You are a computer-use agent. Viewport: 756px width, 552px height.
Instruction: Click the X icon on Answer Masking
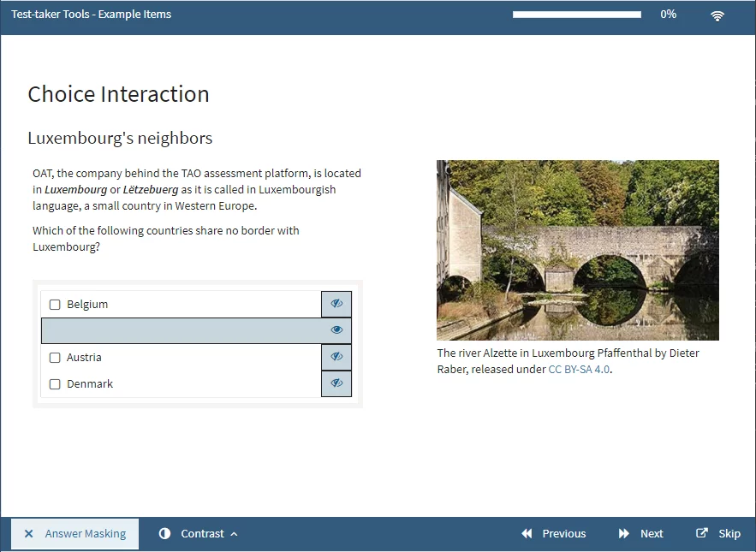tap(29, 534)
